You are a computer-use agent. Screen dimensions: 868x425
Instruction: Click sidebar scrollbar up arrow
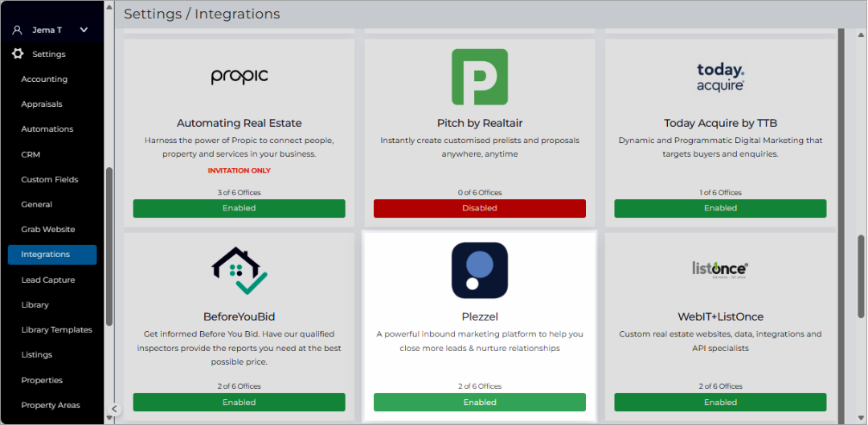tap(109, 8)
